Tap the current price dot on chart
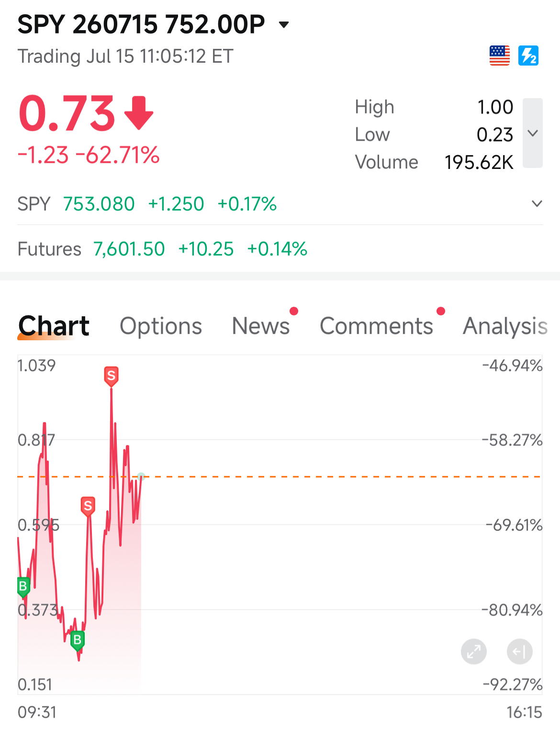The width and height of the screenshot is (560, 738). pyautogui.click(x=141, y=476)
